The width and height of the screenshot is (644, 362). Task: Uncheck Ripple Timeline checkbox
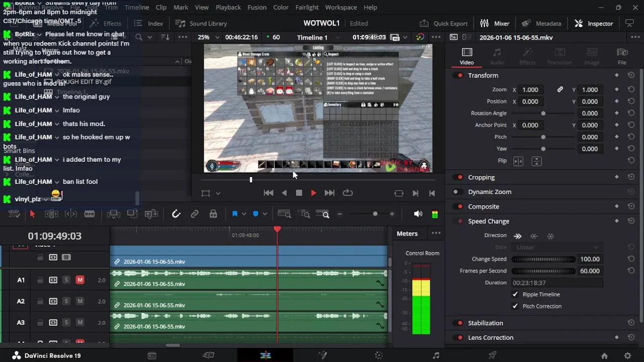point(515,295)
